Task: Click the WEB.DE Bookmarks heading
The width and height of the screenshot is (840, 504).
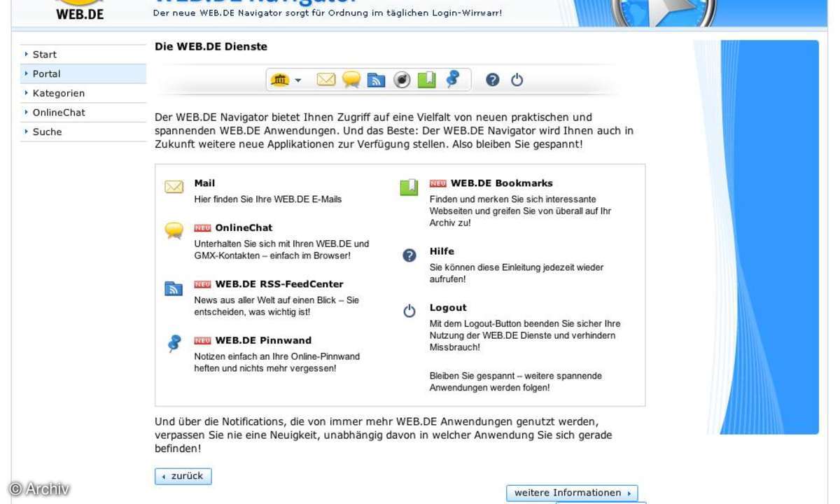Action: click(x=501, y=183)
